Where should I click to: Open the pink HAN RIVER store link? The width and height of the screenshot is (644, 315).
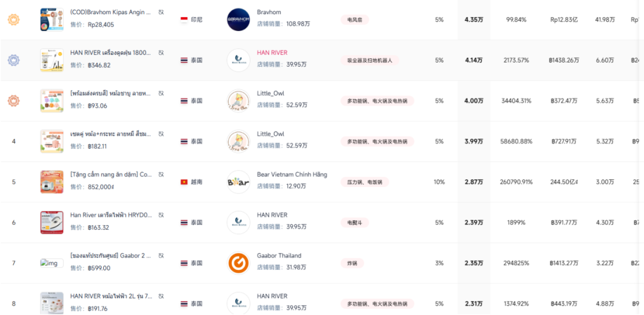coord(272,53)
